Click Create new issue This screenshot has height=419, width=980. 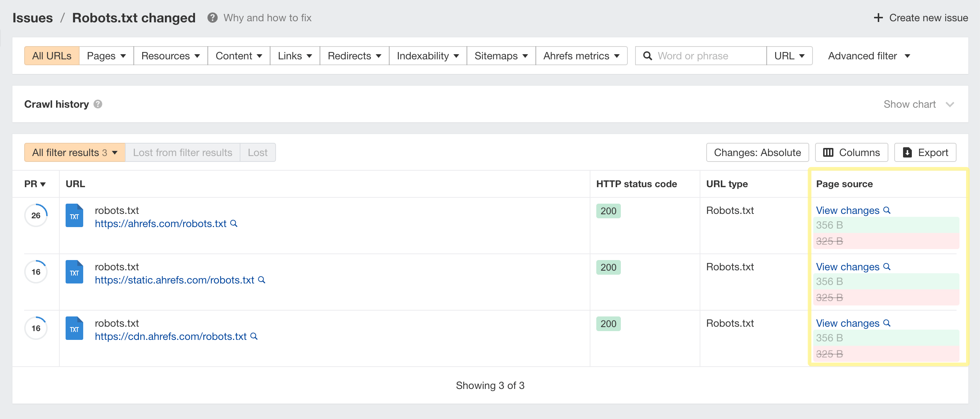coord(921,18)
